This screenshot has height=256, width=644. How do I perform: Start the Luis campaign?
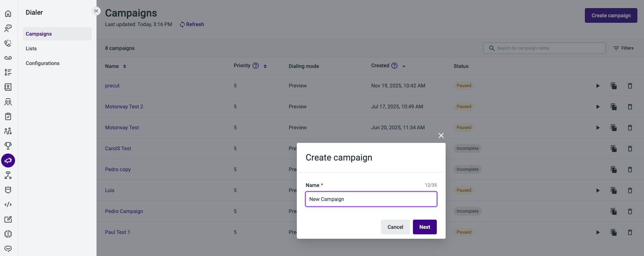point(598,191)
